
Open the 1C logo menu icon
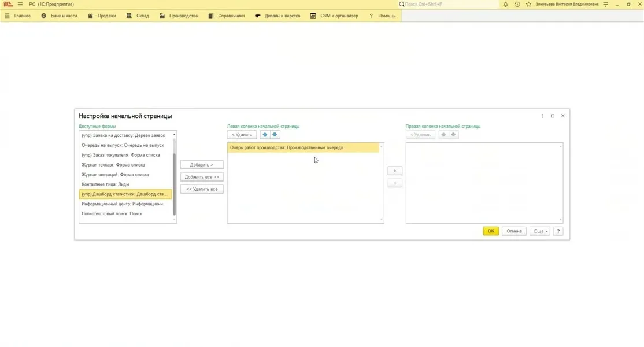[8, 4]
